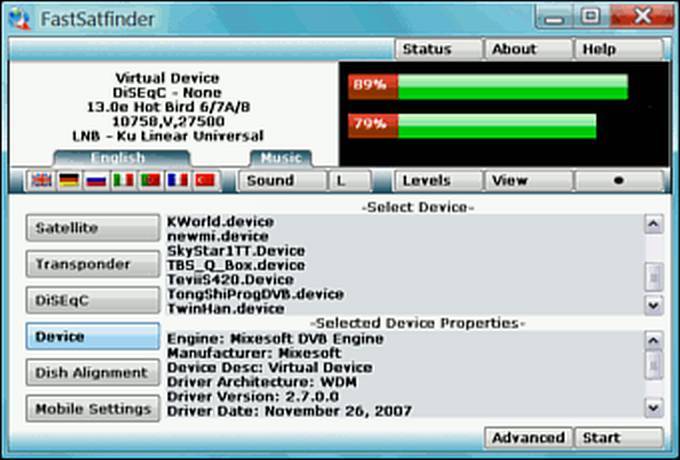Open the Transponder section
Image resolution: width=680 pixels, height=460 pixels.
click(x=93, y=264)
